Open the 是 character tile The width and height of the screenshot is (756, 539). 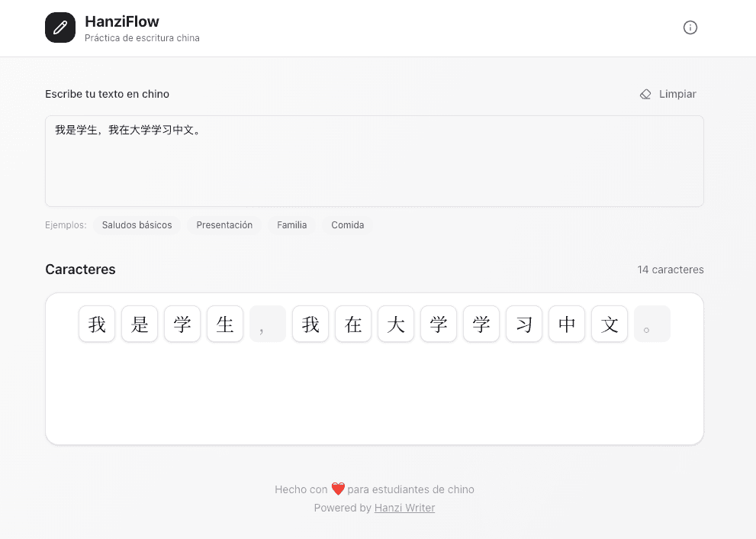click(x=140, y=324)
